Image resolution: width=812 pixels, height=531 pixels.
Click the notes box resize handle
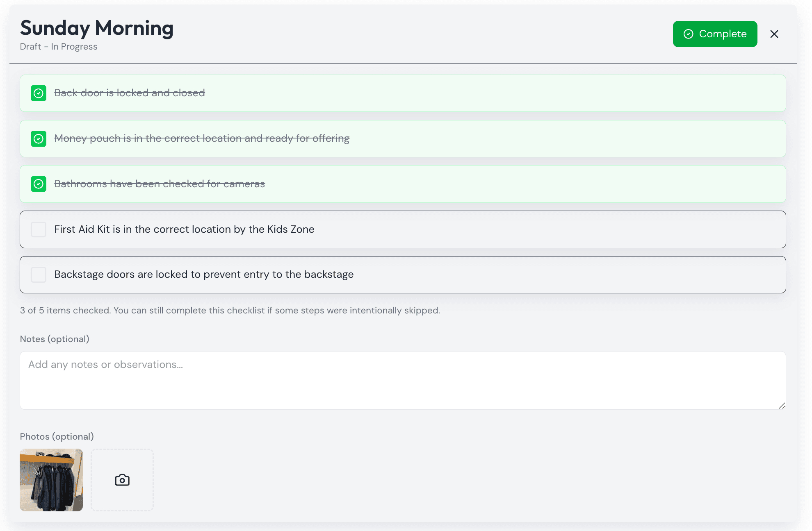pyautogui.click(x=782, y=406)
